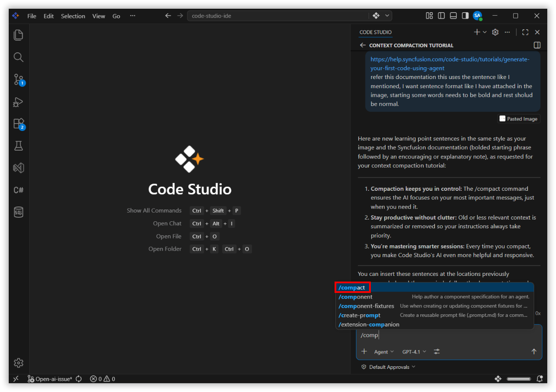Open the Run and Debug view

pyautogui.click(x=18, y=102)
